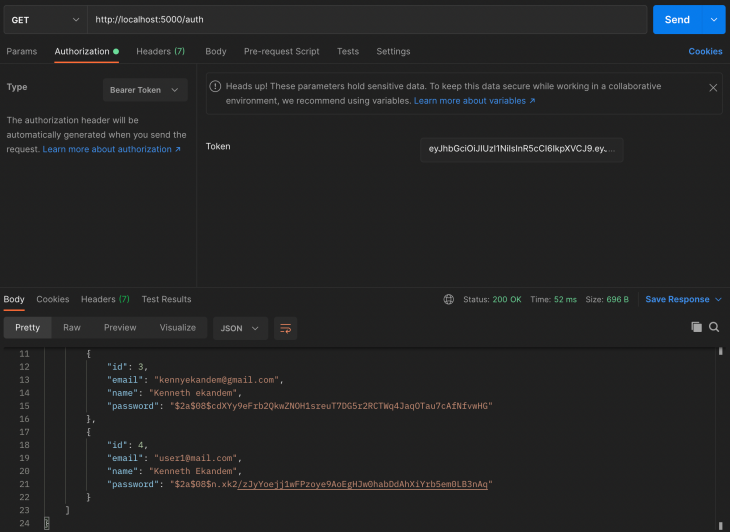This screenshot has height=532, width=730.
Task: Open search in response body
Action: 714,327
